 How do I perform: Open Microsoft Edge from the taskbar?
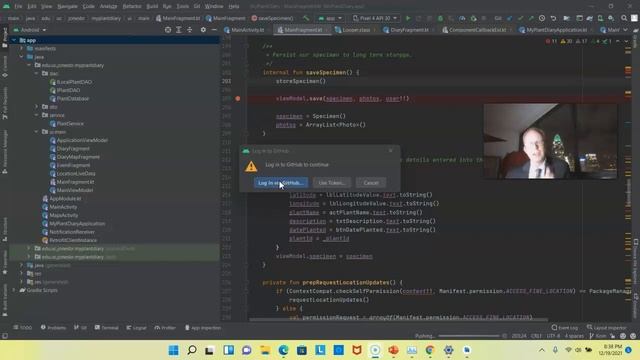click(283, 350)
